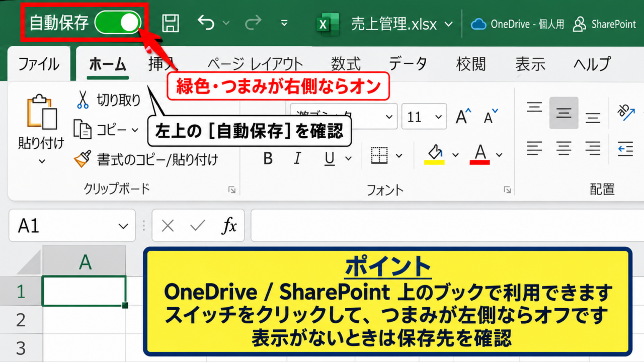
Task: Click the 貼り付け paste clipboard icon
Action: (x=42, y=112)
